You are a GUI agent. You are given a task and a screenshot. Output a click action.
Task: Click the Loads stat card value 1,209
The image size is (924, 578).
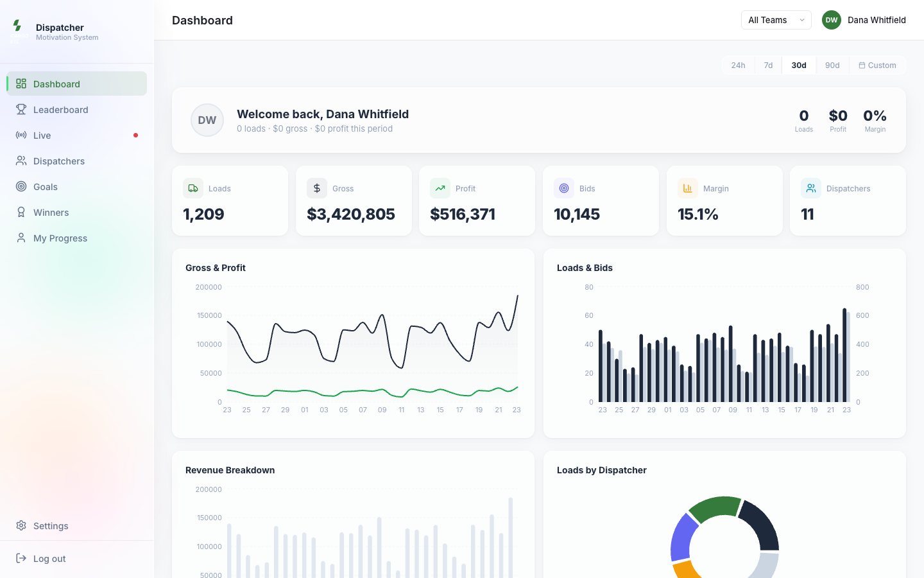tap(203, 214)
